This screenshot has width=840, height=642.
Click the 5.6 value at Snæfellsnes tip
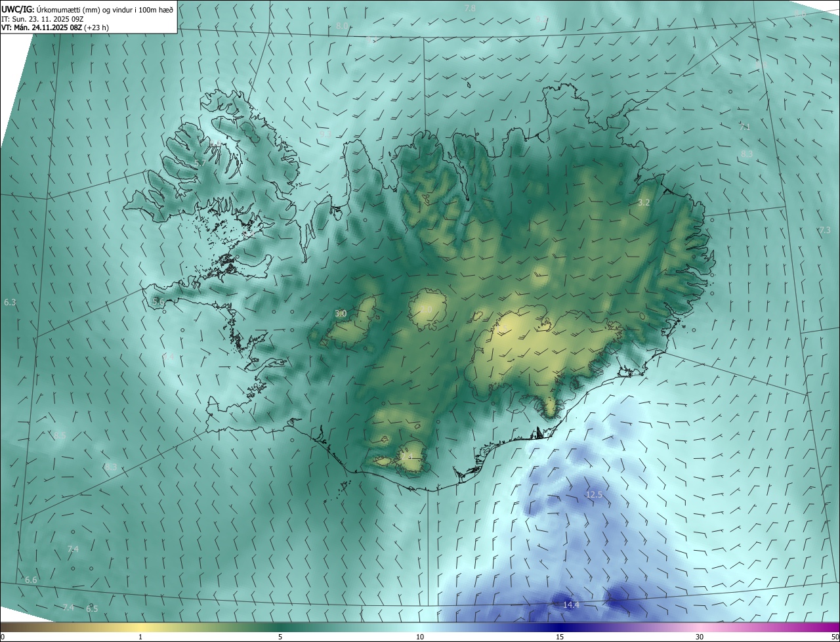tap(158, 301)
